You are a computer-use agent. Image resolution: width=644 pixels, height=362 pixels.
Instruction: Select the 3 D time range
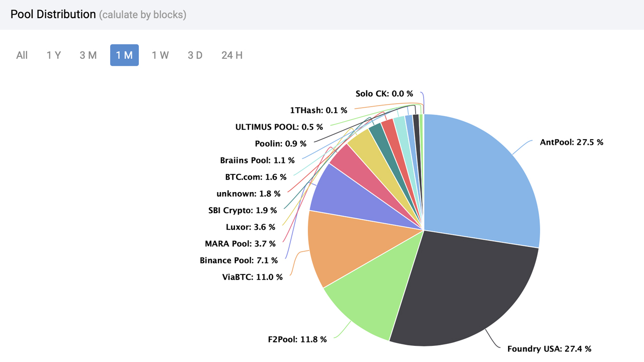pos(195,55)
